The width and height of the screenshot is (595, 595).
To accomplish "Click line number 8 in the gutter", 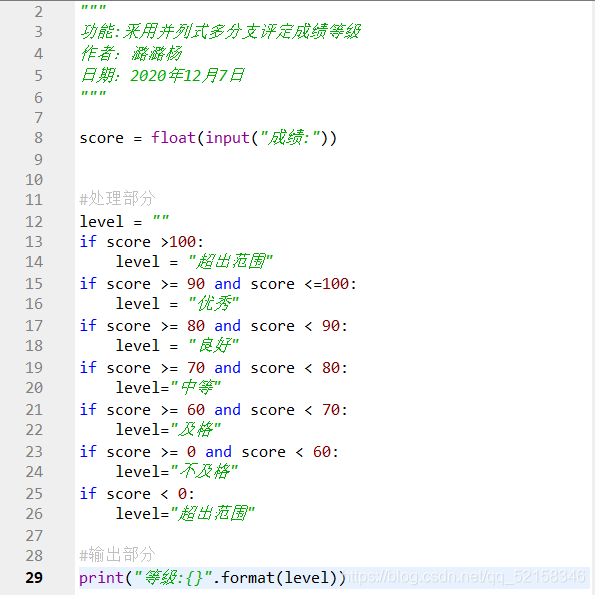I will tap(38, 138).
